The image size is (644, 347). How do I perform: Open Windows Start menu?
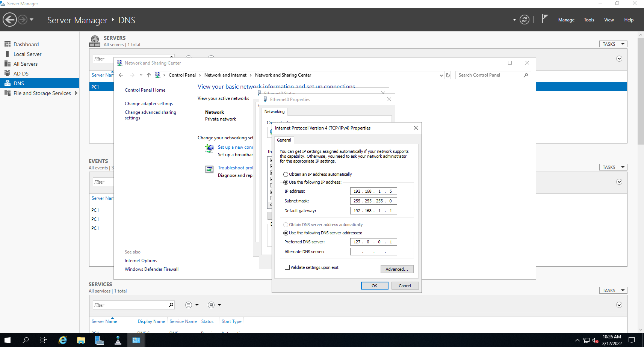coord(8,340)
